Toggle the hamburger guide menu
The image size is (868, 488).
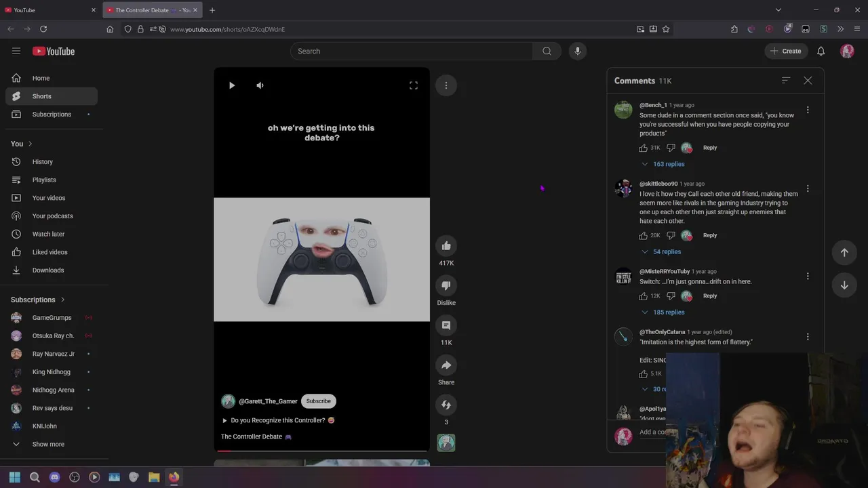pos(16,52)
